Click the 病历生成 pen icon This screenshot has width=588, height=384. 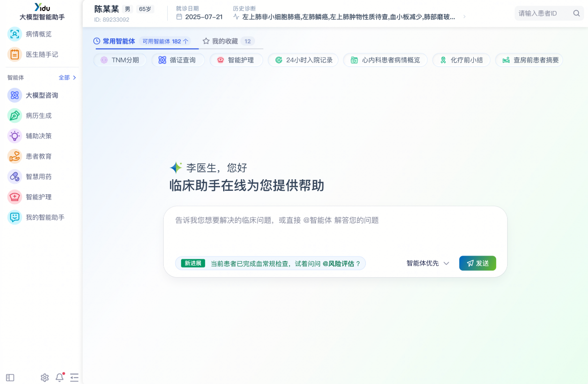pos(14,115)
